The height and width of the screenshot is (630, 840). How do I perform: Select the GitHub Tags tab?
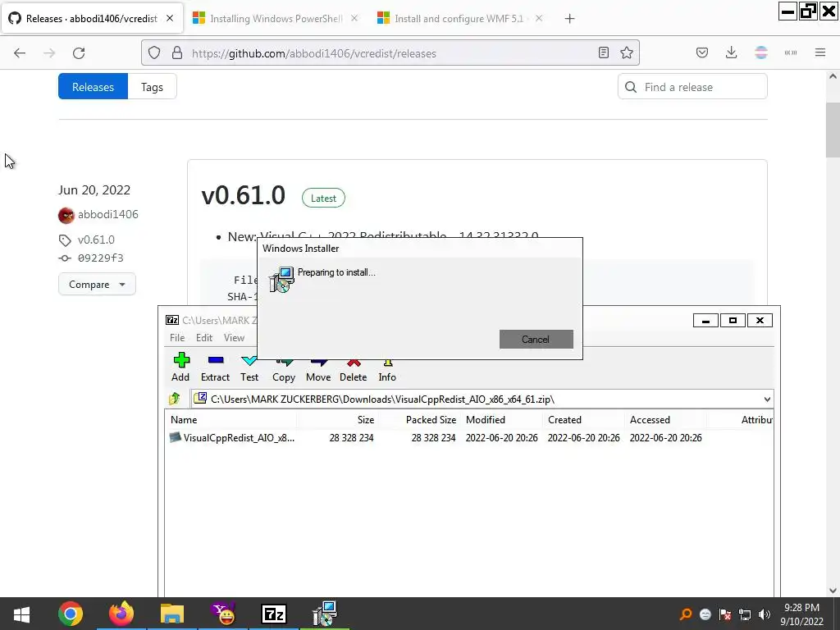click(152, 87)
